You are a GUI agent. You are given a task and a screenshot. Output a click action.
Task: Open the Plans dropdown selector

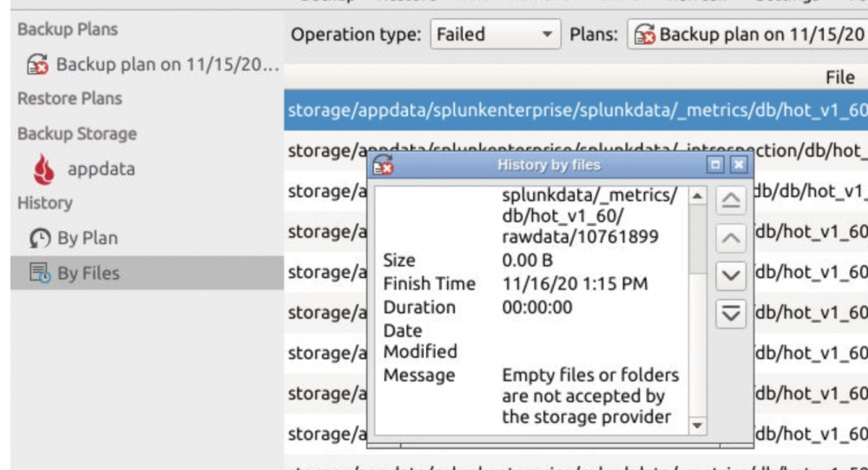[747, 35]
